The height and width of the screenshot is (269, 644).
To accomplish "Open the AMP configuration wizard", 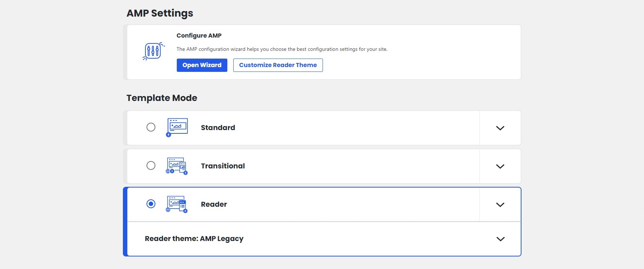I will [x=202, y=65].
